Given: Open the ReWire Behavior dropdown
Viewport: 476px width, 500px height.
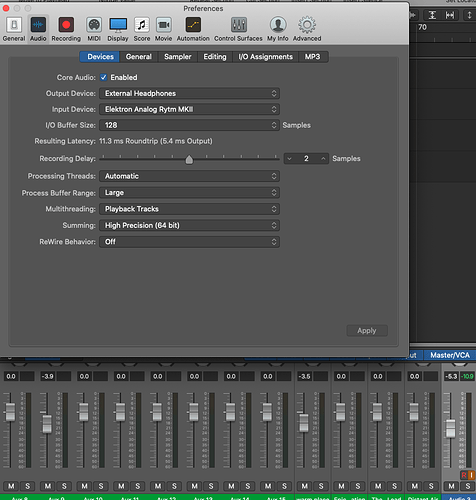Looking at the screenshot, I should coord(189,242).
